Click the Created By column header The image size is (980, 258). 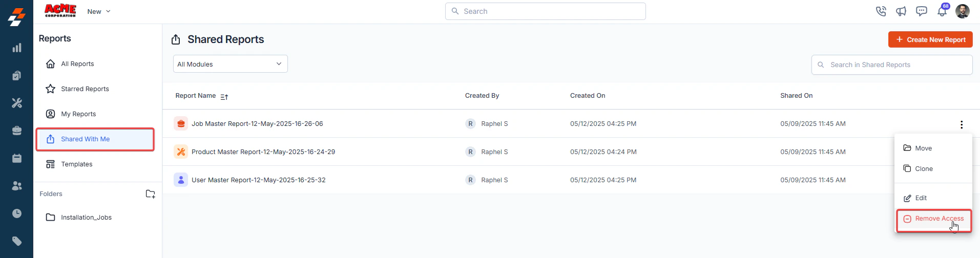click(x=482, y=96)
